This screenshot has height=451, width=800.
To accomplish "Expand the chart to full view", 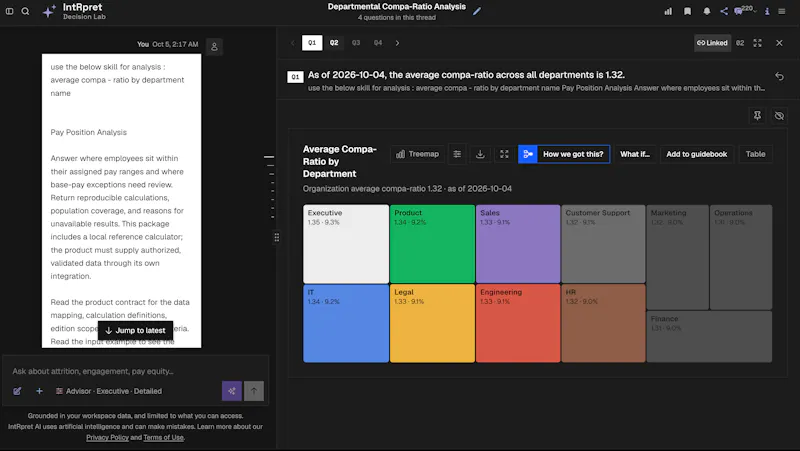I will click(x=504, y=154).
